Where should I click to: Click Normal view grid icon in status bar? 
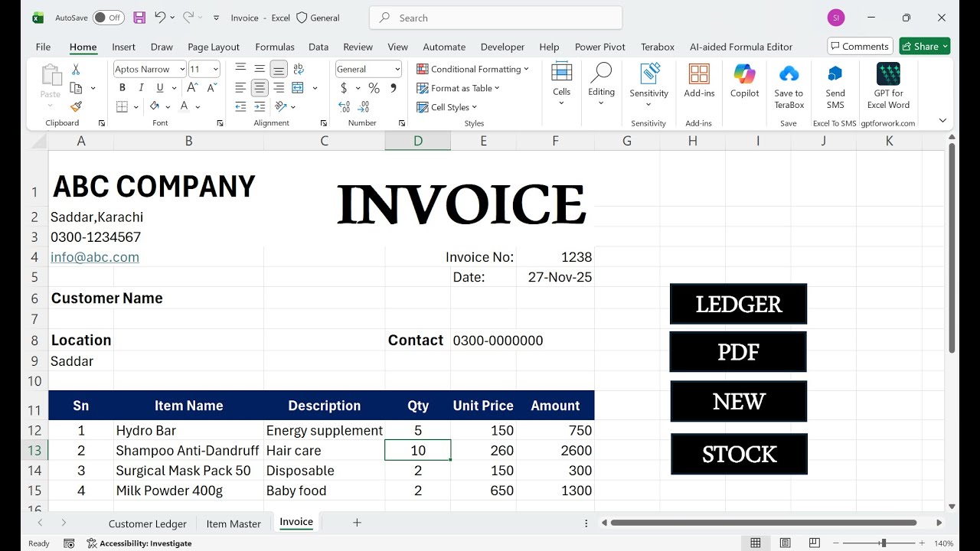coord(756,543)
